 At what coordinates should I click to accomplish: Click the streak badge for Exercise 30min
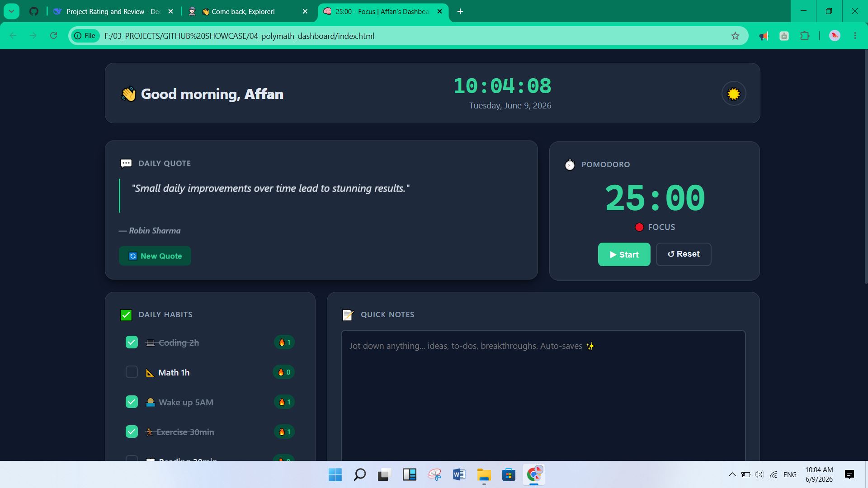[x=284, y=432]
